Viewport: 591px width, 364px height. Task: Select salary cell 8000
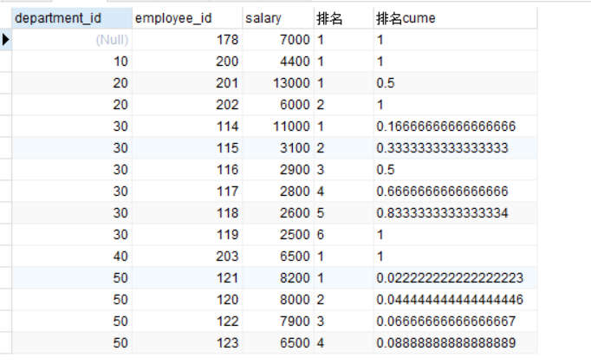278,300
